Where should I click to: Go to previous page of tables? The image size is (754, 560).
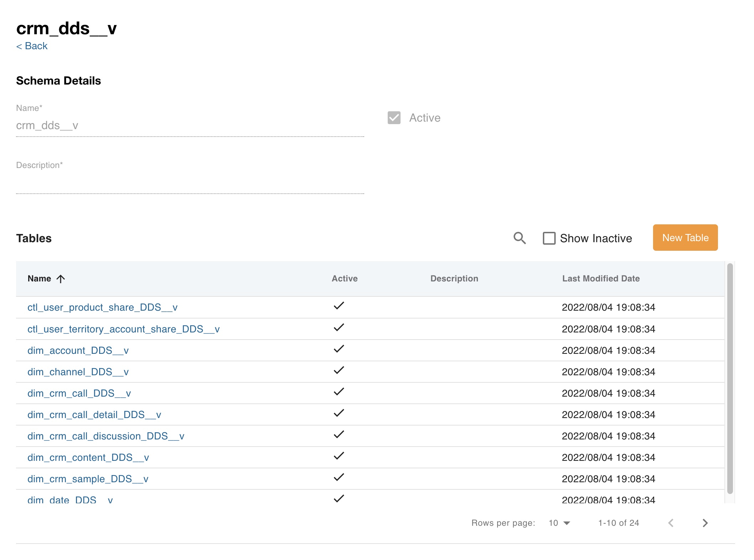pos(671,523)
